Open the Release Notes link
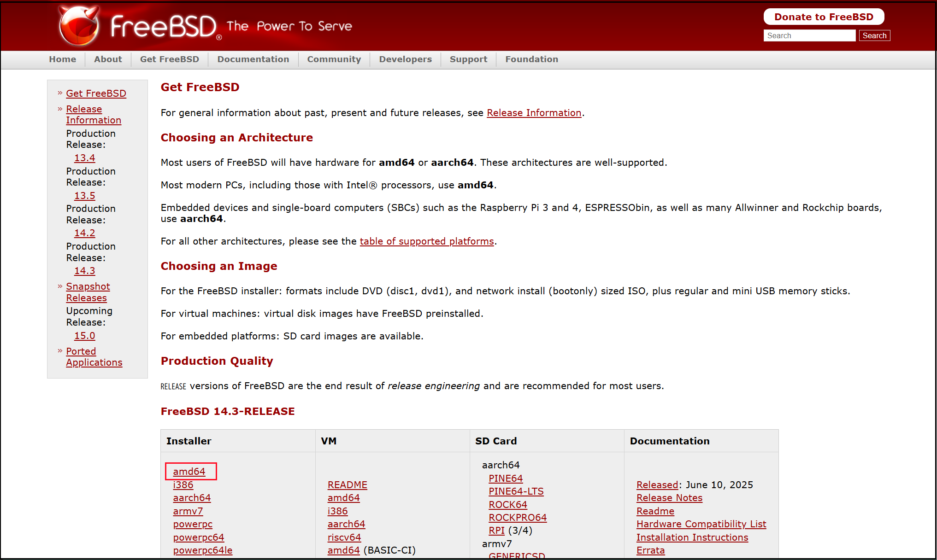The height and width of the screenshot is (560, 937). pyautogui.click(x=669, y=498)
